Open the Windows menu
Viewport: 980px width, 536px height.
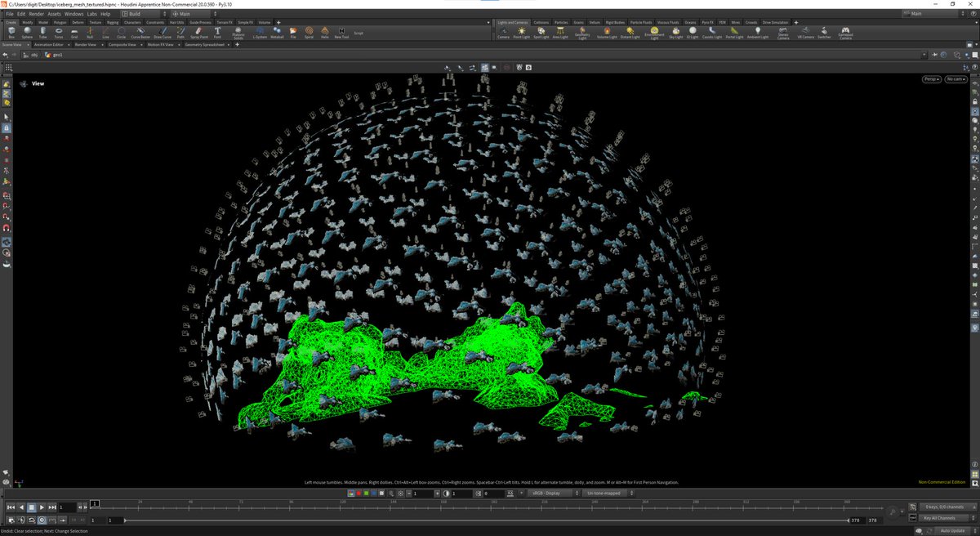click(73, 14)
